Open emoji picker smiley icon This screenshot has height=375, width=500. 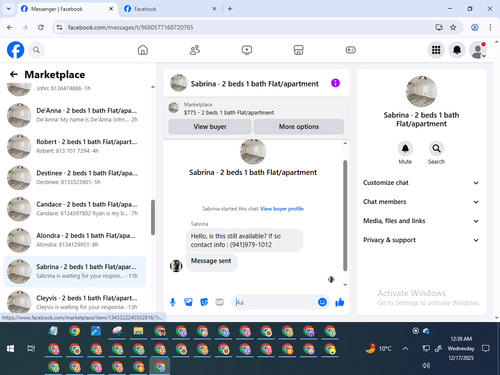tap(322, 302)
